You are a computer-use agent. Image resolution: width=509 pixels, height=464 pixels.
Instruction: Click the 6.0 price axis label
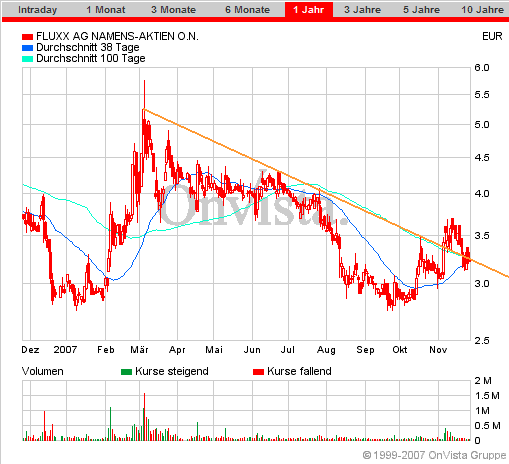pyautogui.click(x=482, y=68)
